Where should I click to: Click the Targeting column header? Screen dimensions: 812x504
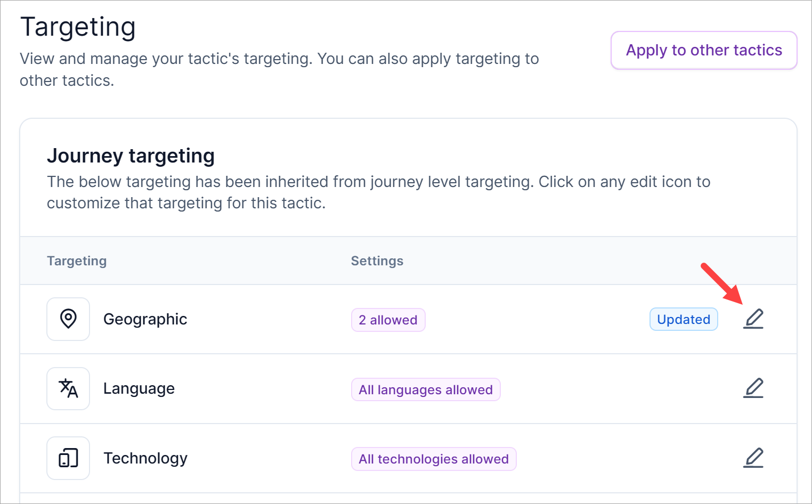pos(77,261)
